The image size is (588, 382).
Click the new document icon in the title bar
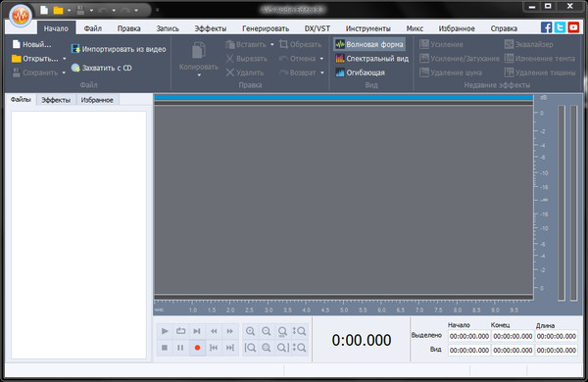point(44,10)
